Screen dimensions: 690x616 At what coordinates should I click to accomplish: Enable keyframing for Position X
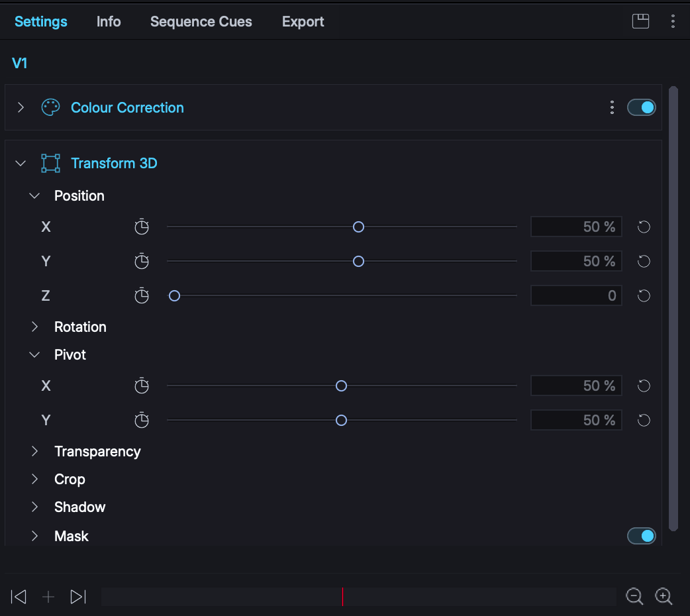click(142, 227)
